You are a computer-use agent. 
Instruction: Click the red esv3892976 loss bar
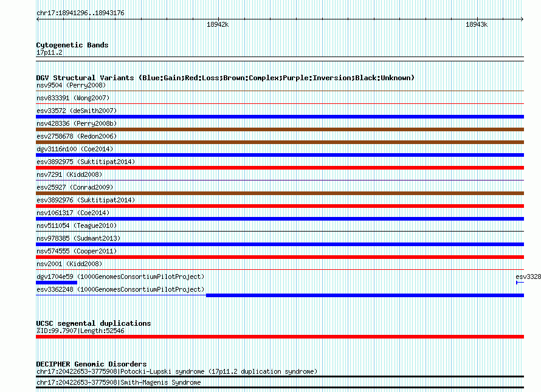click(280, 206)
